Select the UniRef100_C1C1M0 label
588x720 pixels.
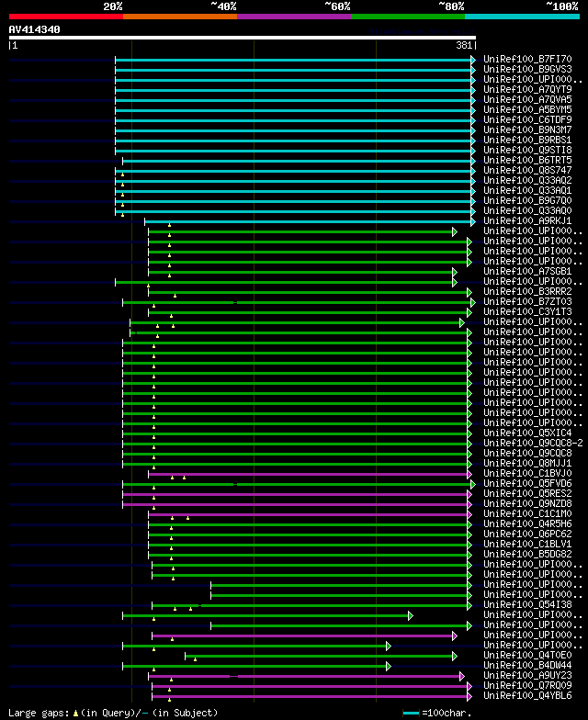click(x=527, y=514)
